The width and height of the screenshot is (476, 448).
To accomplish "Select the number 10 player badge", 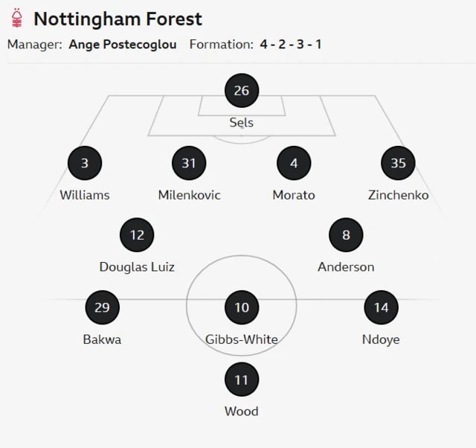I will coord(242,307).
